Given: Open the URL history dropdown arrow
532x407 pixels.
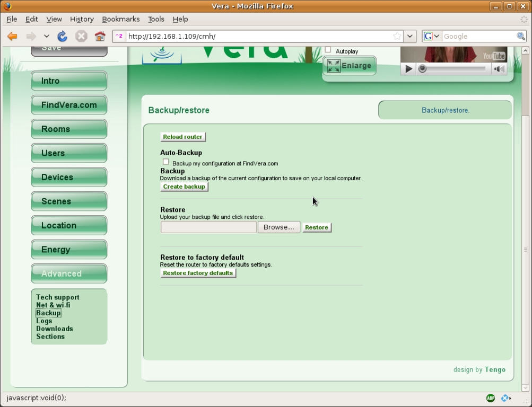Looking at the screenshot, I should point(410,37).
